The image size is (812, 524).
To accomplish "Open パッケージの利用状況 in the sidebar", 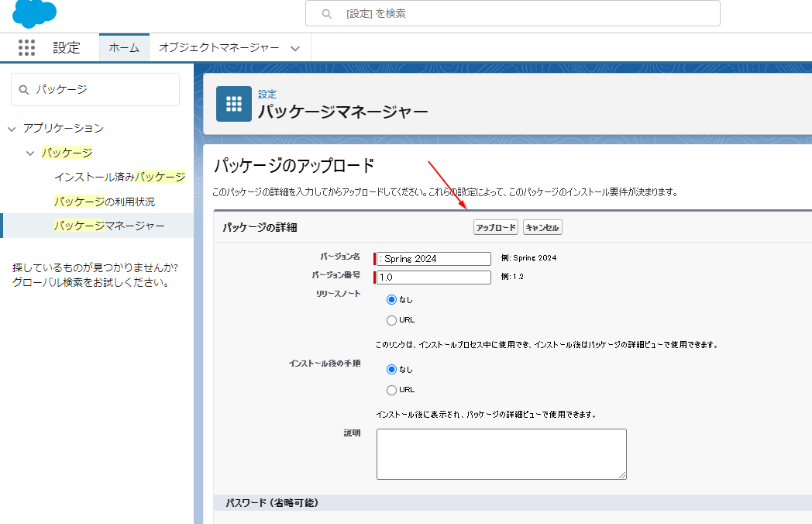I will tap(105, 202).
